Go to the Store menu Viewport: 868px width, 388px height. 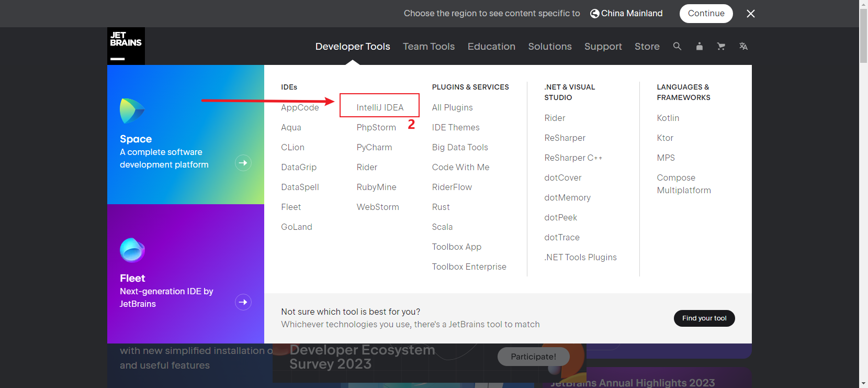pyautogui.click(x=647, y=47)
